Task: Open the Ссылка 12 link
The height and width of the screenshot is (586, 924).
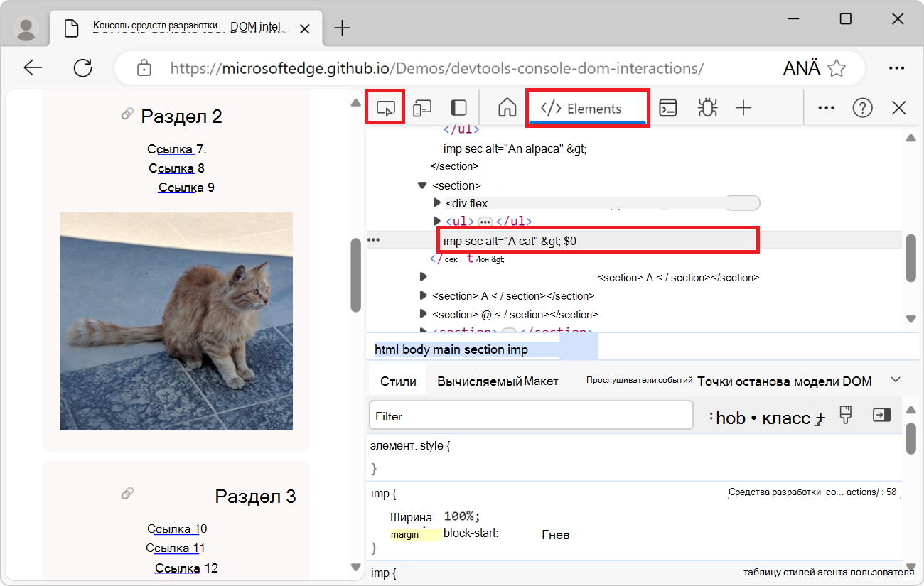Action: [x=186, y=568]
